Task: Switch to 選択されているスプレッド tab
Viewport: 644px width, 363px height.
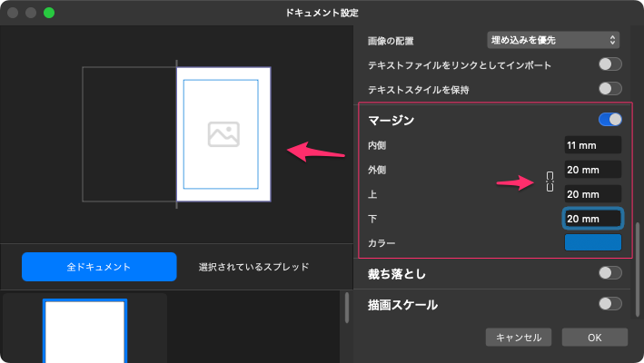Action: 253,267
